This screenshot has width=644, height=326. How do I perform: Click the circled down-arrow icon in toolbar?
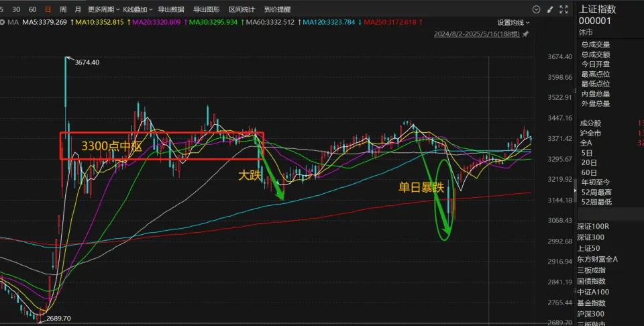click(x=535, y=10)
